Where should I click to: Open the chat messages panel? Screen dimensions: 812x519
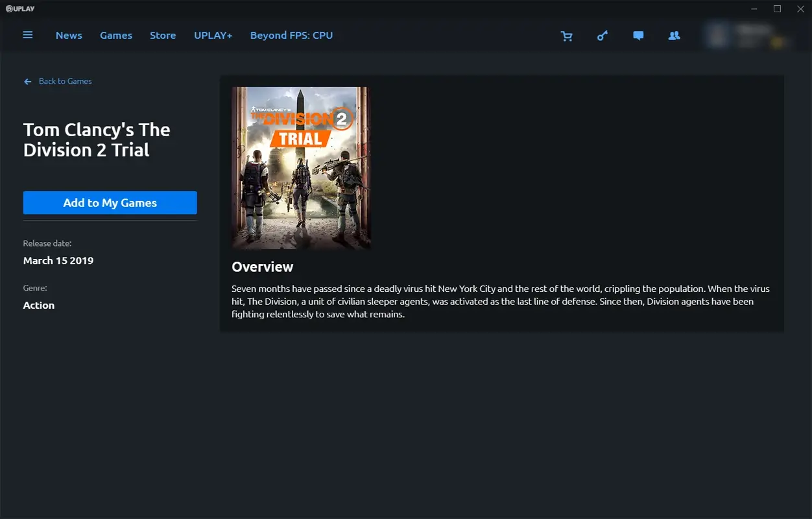638,36
